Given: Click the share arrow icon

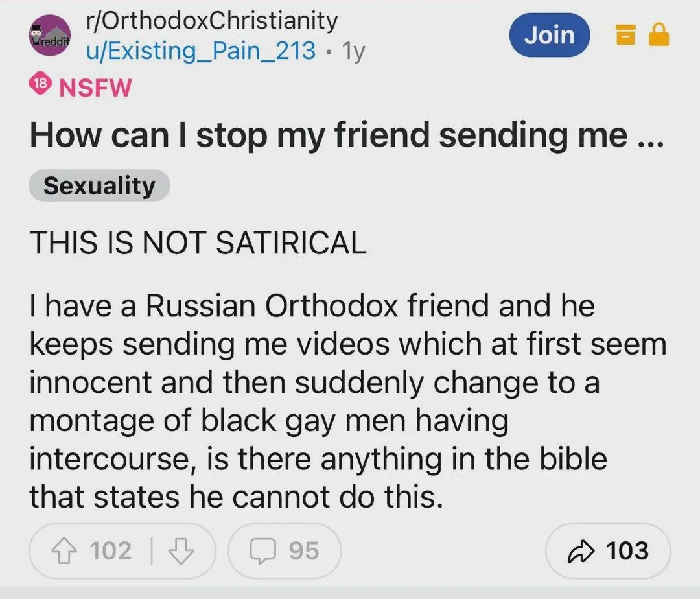Looking at the screenshot, I should pyautogui.click(x=579, y=551).
